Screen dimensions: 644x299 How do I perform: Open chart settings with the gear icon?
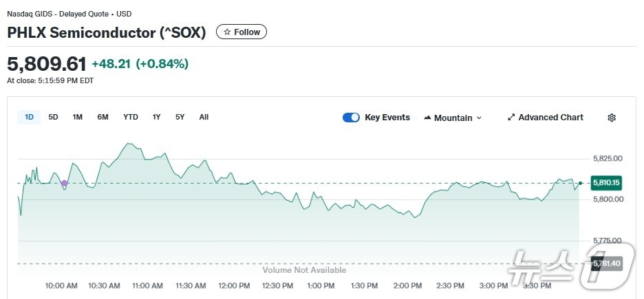612,118
